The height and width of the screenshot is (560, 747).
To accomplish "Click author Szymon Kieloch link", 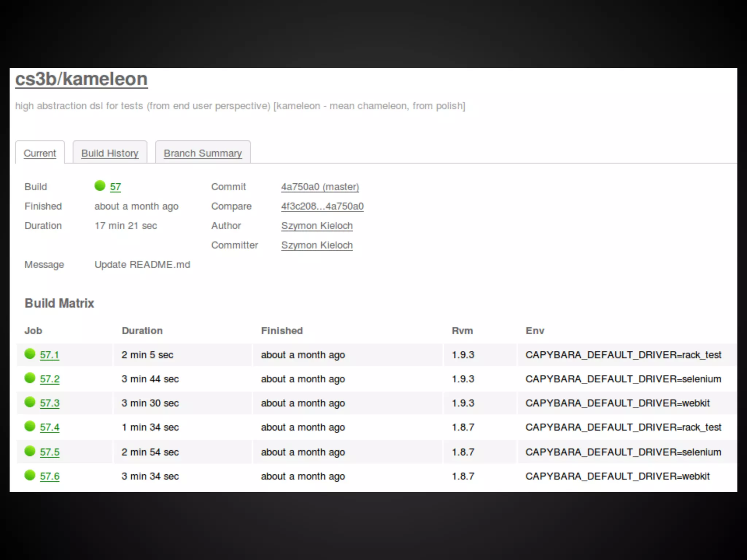I will (317, 226).
